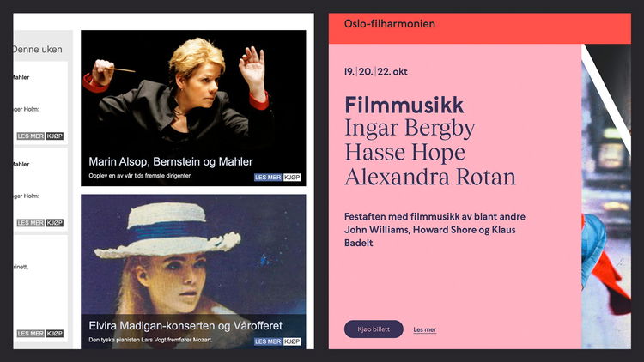Select the '19.' concert date
Image resolution: width=644 pixels, height=362 pixels.
[x=349, y=72]
